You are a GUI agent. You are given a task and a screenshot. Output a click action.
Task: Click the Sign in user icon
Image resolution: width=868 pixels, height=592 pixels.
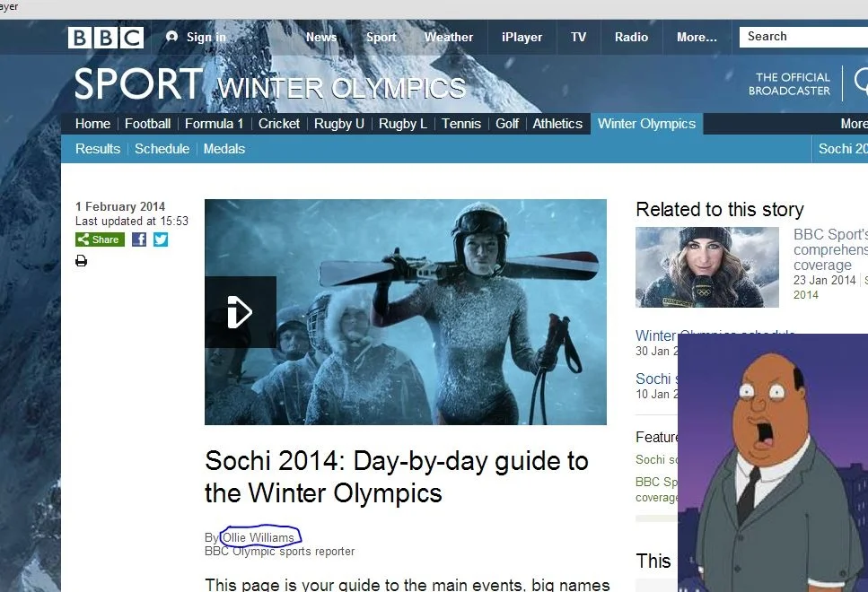tap(172, 37)
